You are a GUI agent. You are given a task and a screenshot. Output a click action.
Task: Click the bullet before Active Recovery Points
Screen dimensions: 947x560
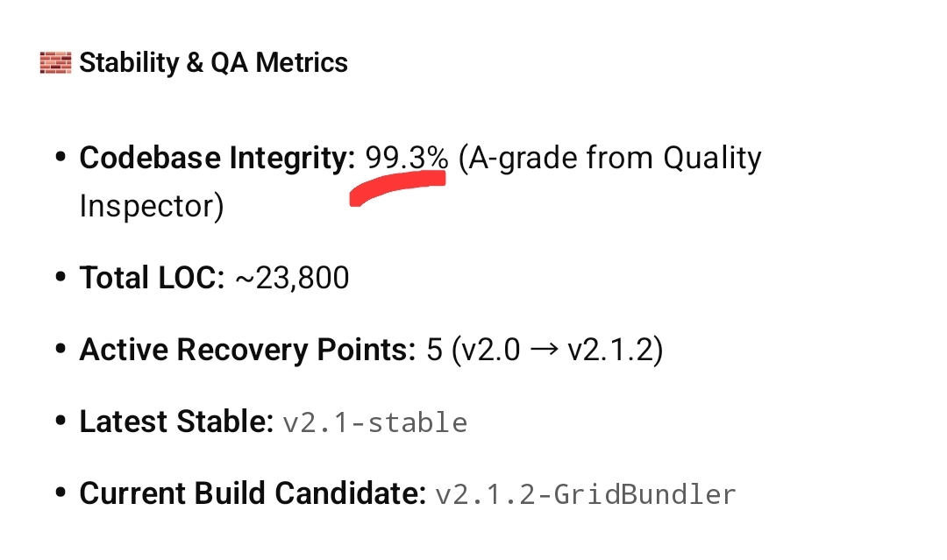click(61, 351)
